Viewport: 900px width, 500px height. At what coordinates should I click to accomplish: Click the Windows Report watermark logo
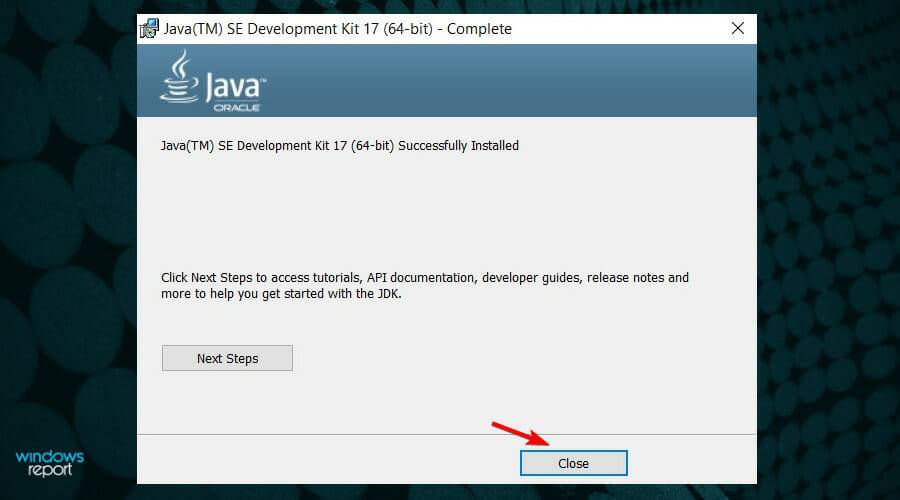point(50,463)
